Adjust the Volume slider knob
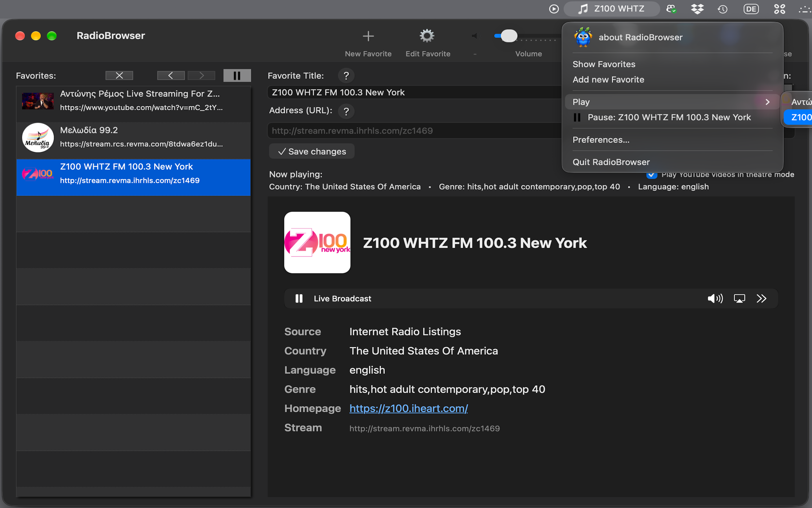Viewport: 812px width, 508px height. pyautogui.click(x=509, y=36)
